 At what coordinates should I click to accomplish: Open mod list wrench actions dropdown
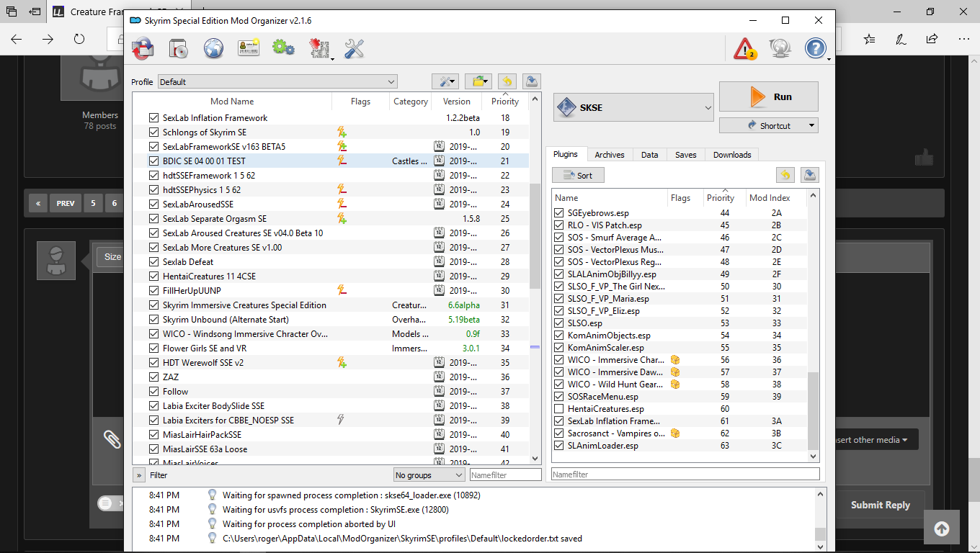pos(445,81)
